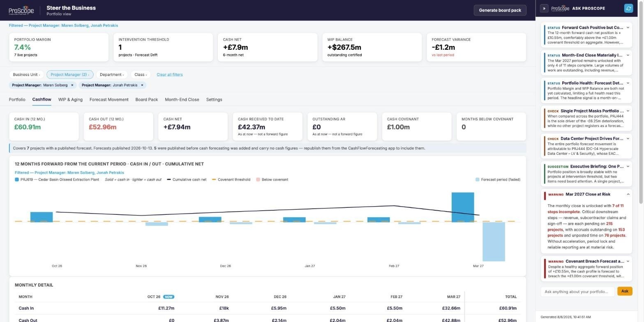
Task: Click the tall Mar 27 cash-in bar
Action: [463, 207]
